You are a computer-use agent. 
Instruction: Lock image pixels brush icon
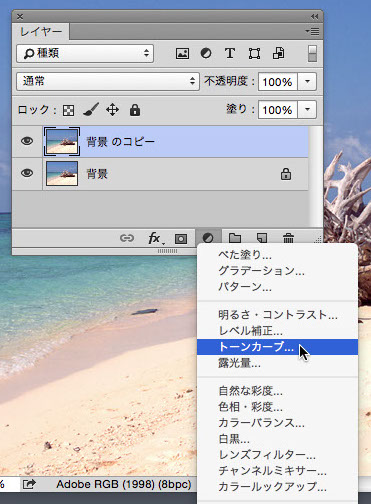click(91, 110)
